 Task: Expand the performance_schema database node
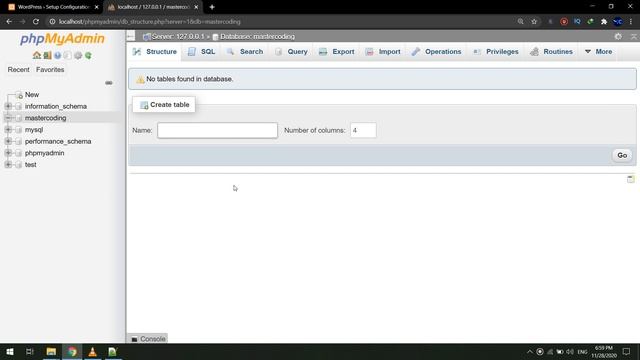pyautogui.click(x=8, y=141)
